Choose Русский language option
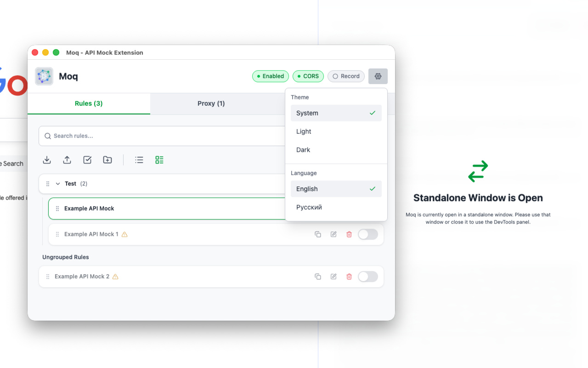 pos(336,207)
